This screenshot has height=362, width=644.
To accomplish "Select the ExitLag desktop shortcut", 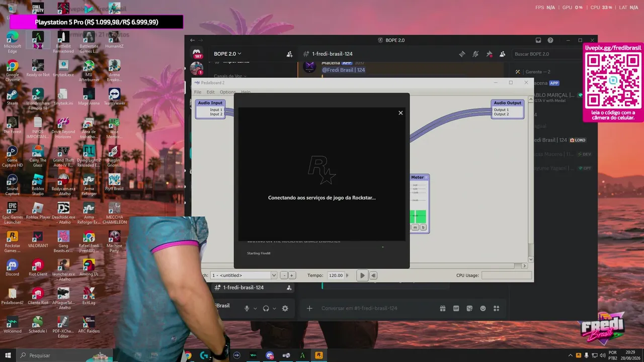I will pyautogui.click(x=89, y=297).
